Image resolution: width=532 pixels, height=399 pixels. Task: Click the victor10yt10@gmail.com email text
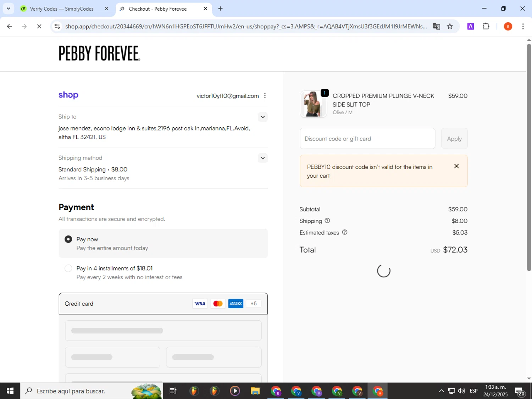(228, 96)
